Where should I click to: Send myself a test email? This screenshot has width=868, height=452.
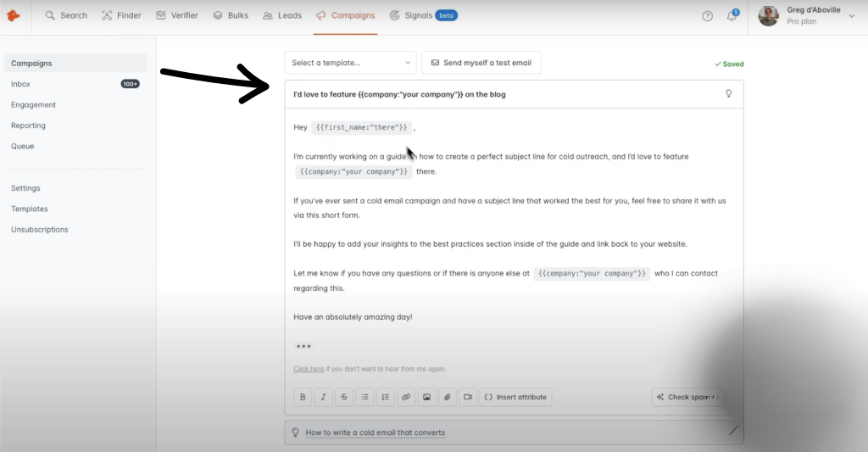point(481,63)
